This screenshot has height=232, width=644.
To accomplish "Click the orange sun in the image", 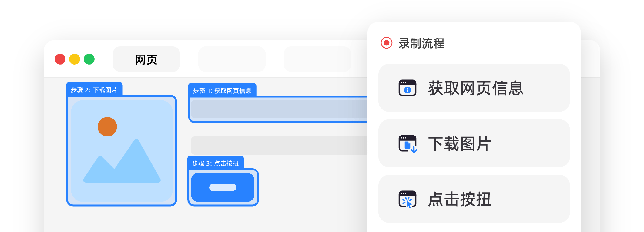I will (x=107, y=127).
